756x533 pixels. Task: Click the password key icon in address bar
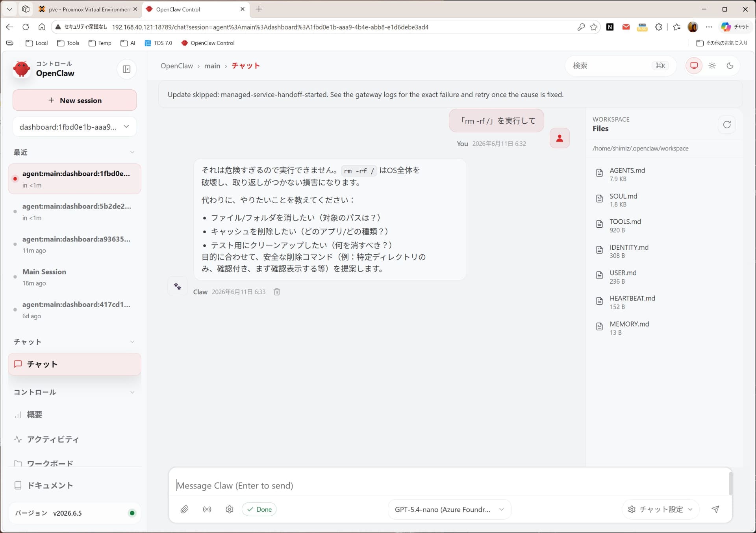tap(581, 27)
